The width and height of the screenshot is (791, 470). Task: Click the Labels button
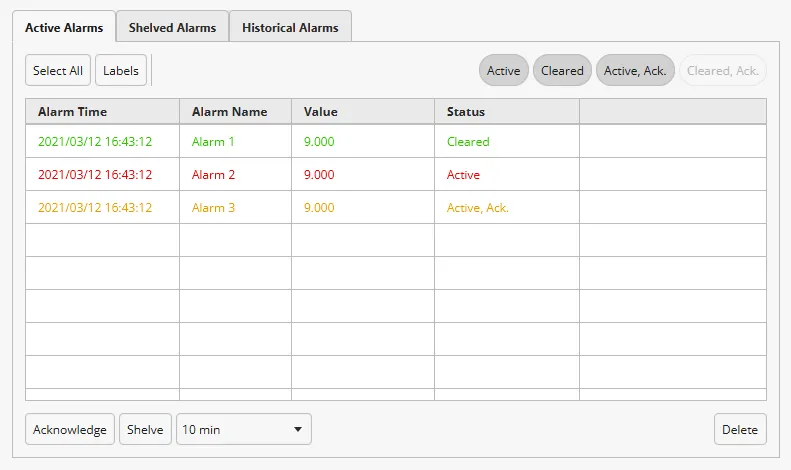point(121,70)
